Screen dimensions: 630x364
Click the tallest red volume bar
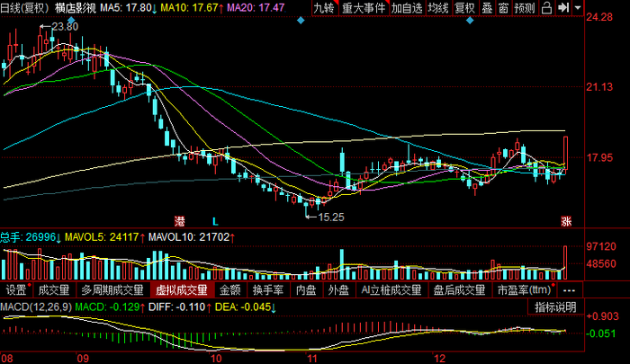pos(565,262)
